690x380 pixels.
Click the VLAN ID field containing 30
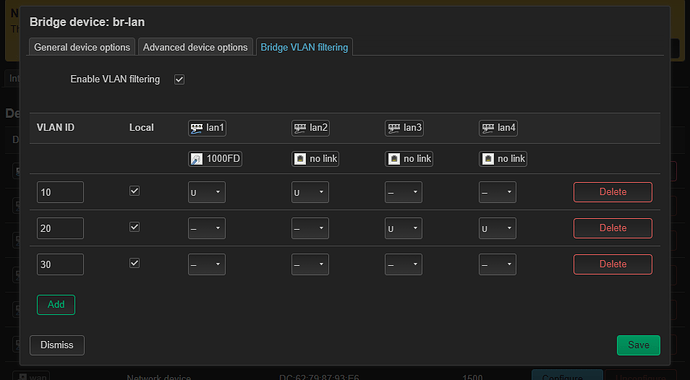(60, 264)
